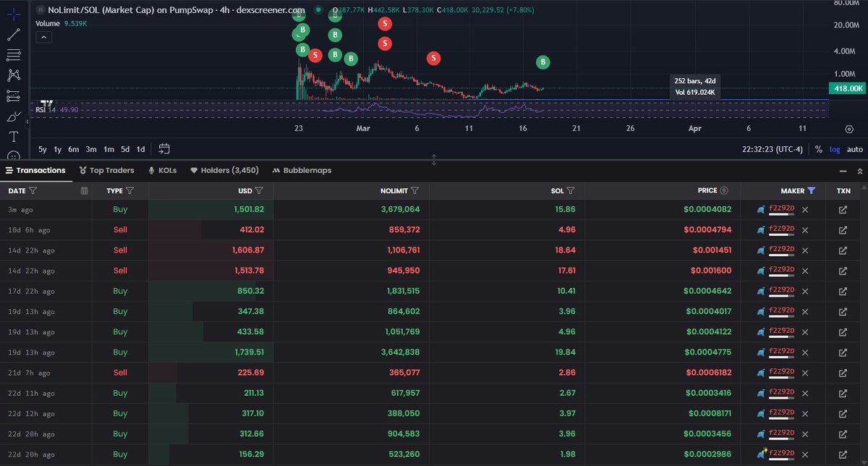Switch to Bubblemaps tab
This screenshot has height=466, width=868.
coord(302,171)
